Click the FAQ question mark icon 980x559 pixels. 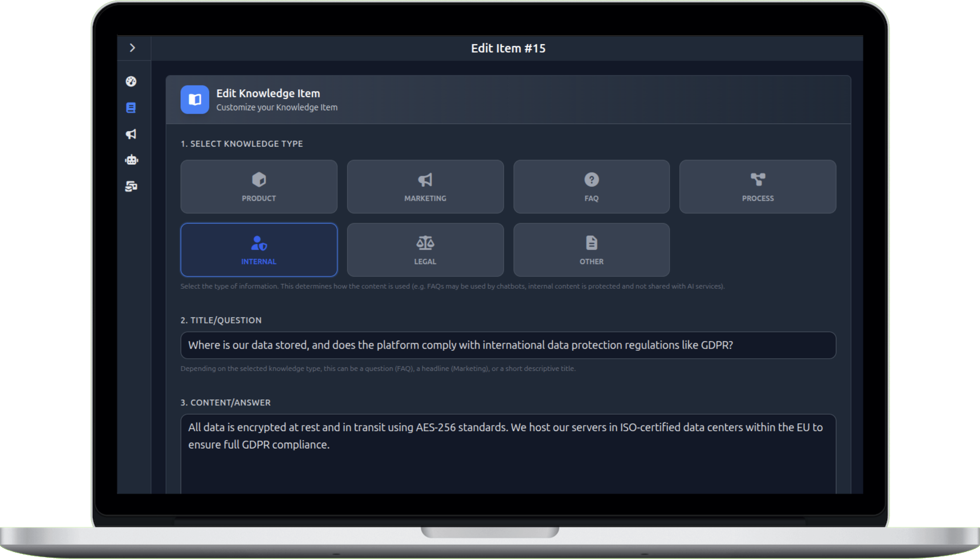click(591, 179)
